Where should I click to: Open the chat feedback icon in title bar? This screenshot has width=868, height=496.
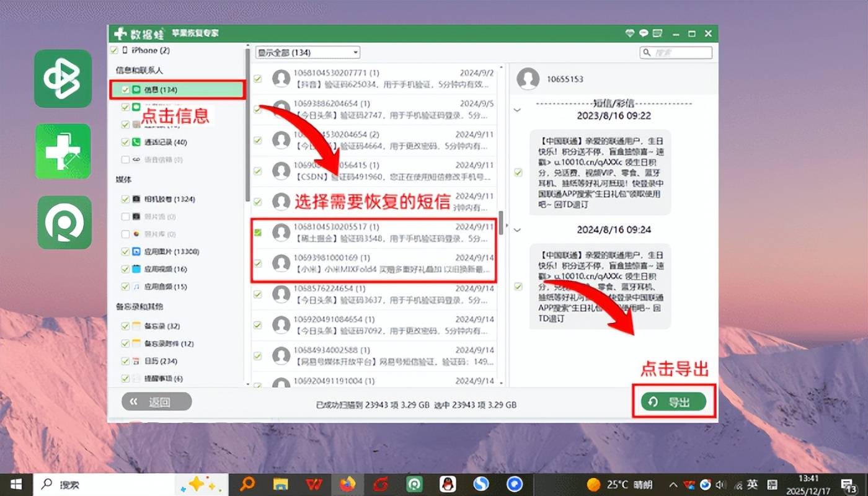[x=644, y=33]
